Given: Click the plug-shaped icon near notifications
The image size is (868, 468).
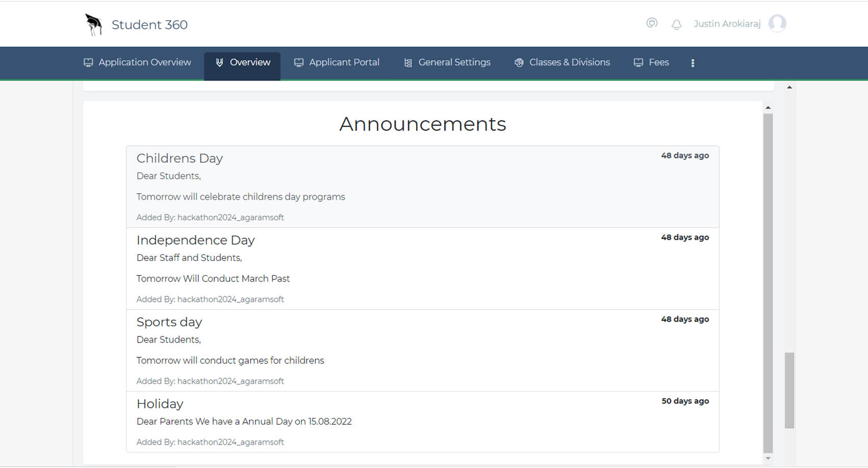Looking at the screenshot, I should [651, 23].
